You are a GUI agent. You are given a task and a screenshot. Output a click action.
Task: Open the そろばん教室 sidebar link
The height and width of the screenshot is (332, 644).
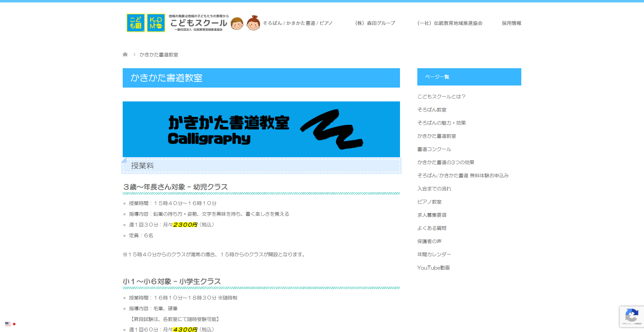pyautogui.click(x=432, y=110)
